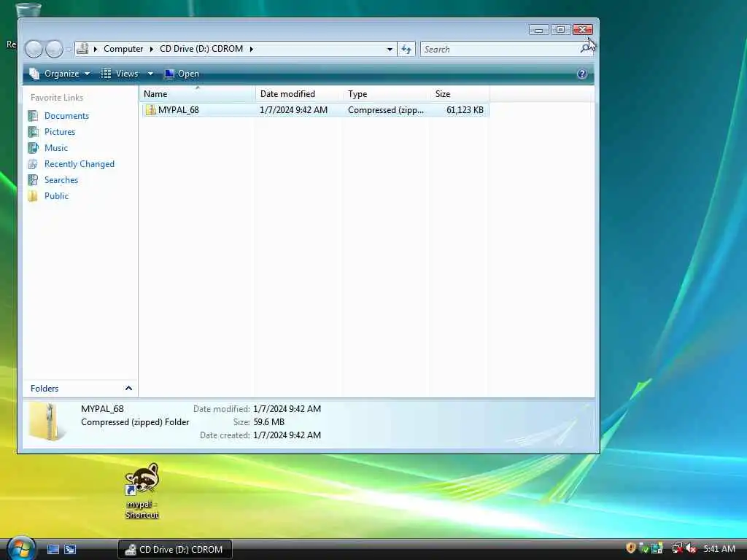
Task: Open the Music favorite link
Action: pos(55,148)
